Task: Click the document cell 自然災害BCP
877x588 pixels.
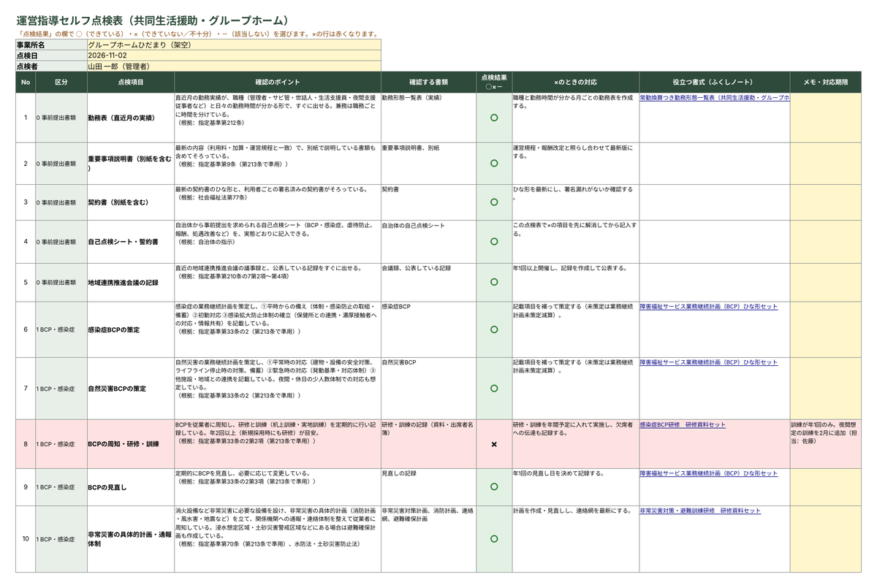Action: point(428,388)
